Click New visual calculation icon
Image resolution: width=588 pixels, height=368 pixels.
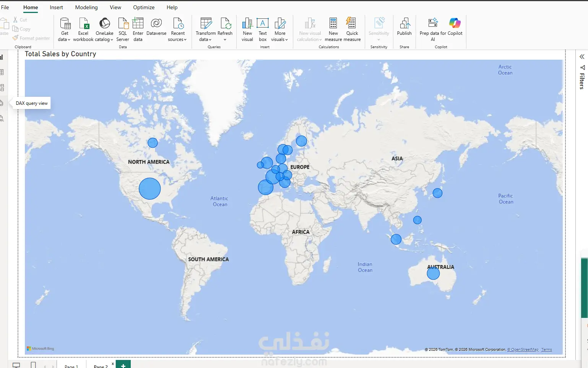[310, 23]
